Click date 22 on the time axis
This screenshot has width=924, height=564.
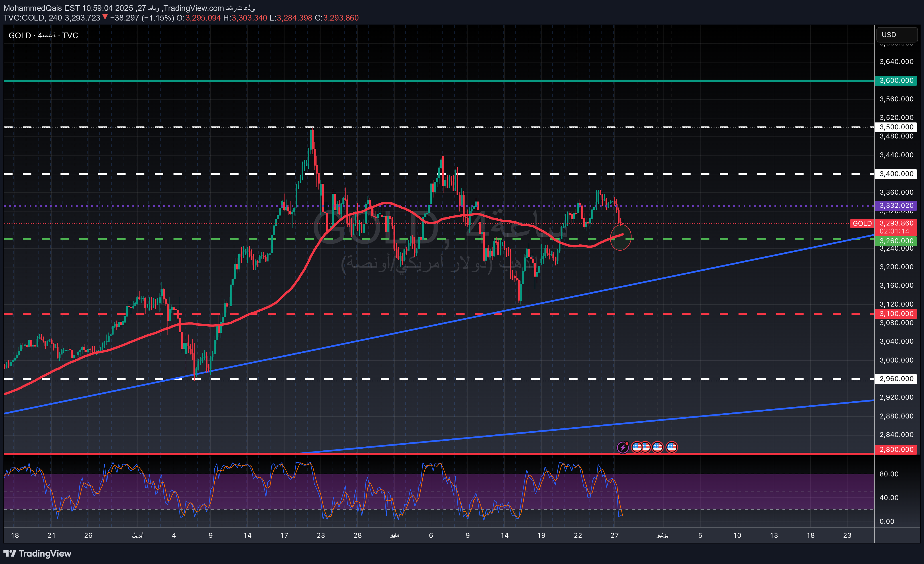click(x=578, y=535)
